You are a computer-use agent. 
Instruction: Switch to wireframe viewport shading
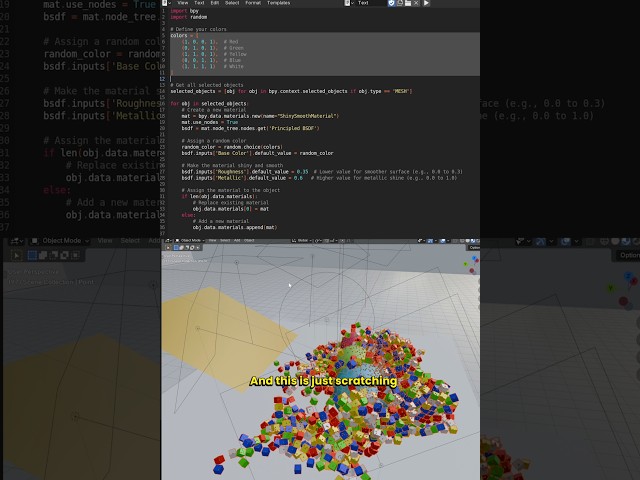pos(463,240)
